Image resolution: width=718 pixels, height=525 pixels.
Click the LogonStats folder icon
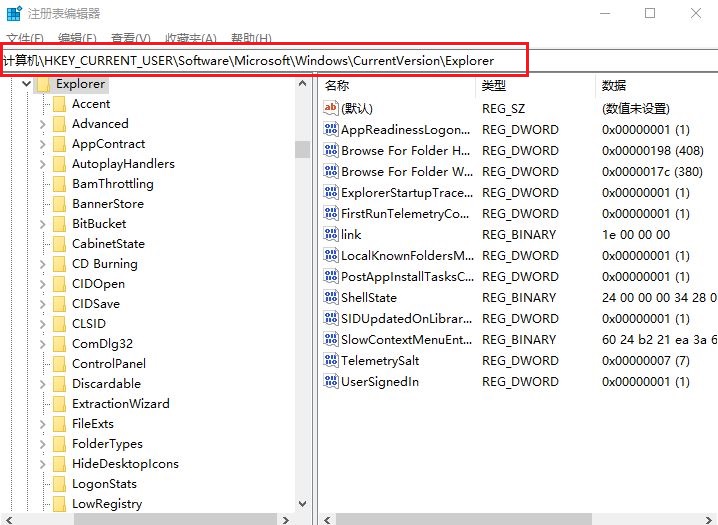click(60, 483)
